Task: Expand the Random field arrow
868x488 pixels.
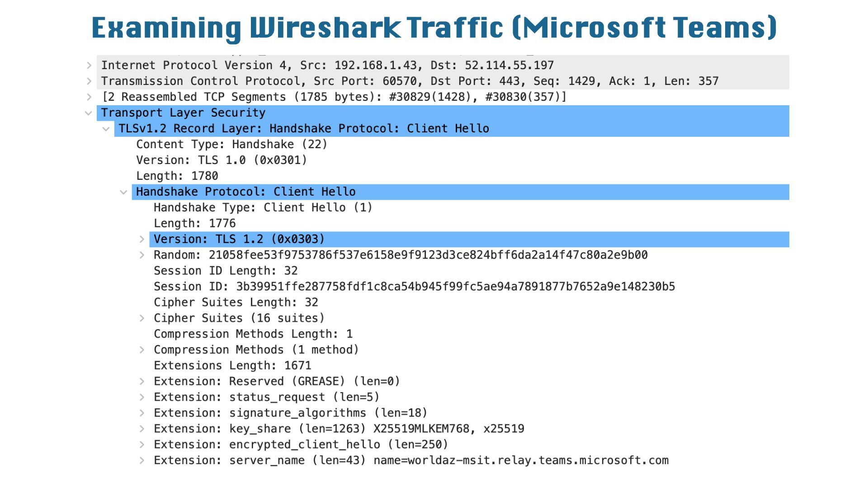Action: [142, 255]
